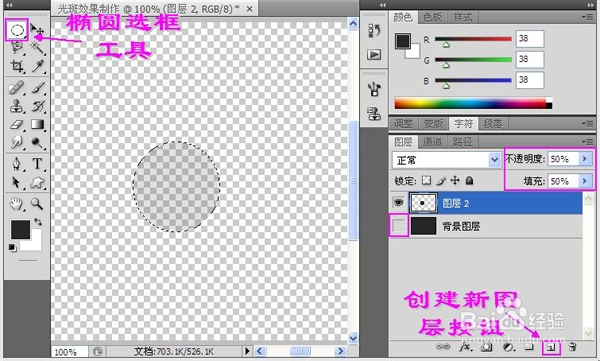Screen dimensions: 600x361
Task: Add a layer style with fx button
Action: pyautogui.click(x=465, y=347)
